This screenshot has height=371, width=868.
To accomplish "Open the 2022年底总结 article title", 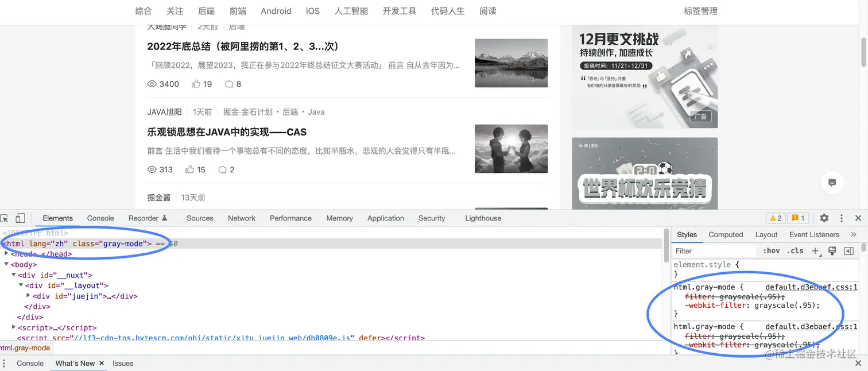I will 243,47.
